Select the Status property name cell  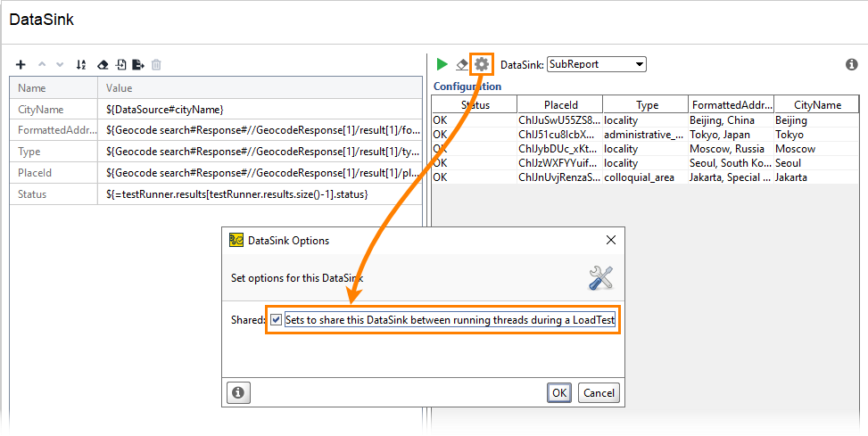(54, 194)
